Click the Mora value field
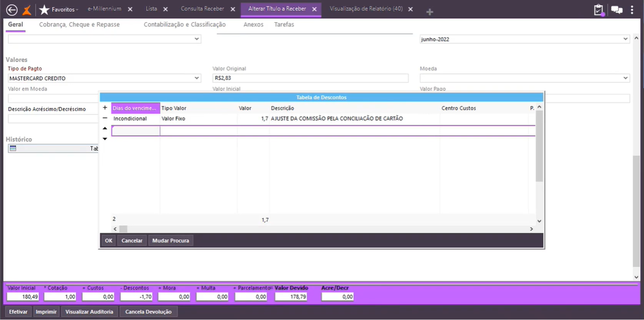Image resolution: width=644 pixels, height=320 pixels. 174,297
